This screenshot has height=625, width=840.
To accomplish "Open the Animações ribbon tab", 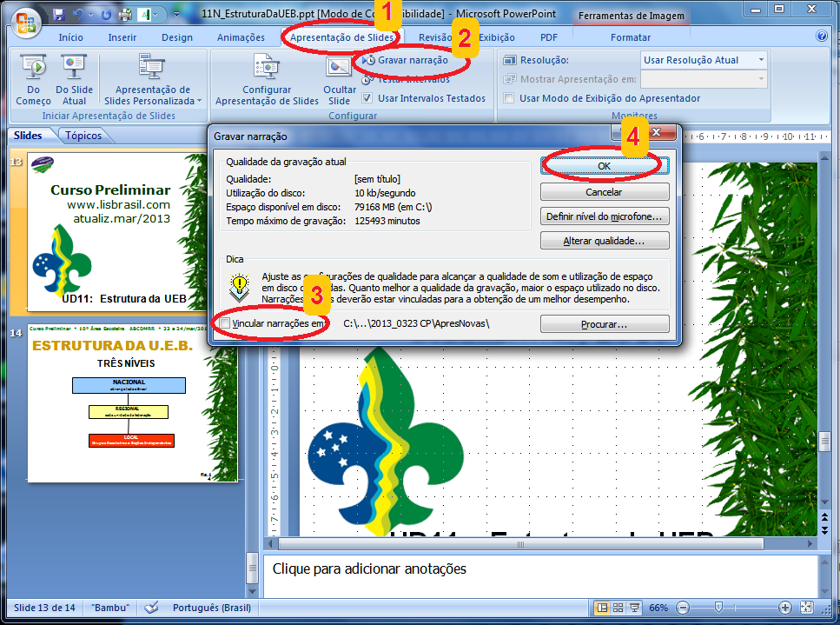I will click(241, 37).
